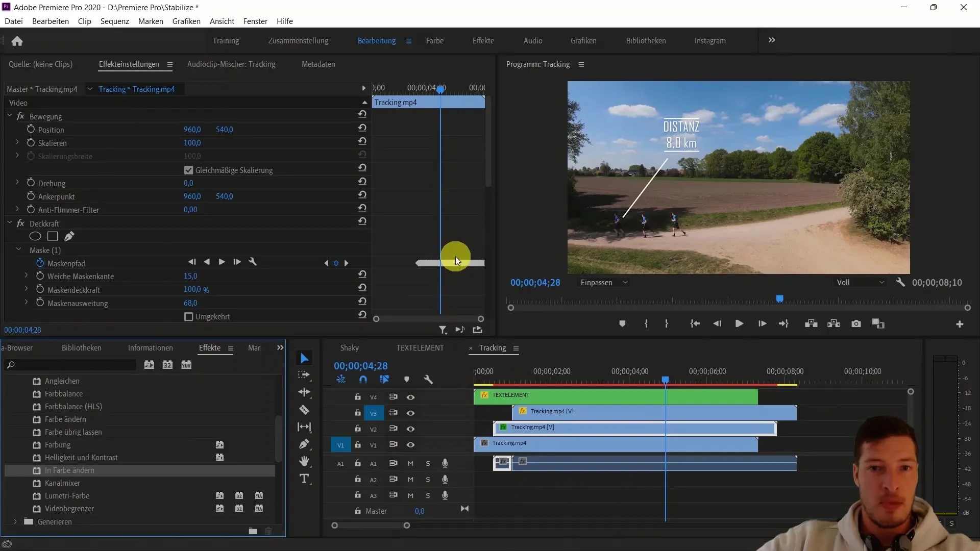The image size is (980, 551).
Task: Toggle Gleichmäßige Skalierung checkbox on
Action: point(188,170)
